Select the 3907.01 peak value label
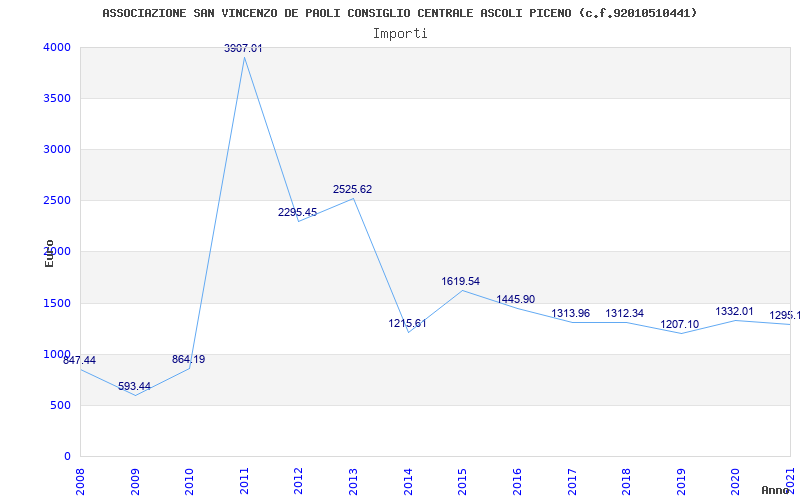The width and height of the screenshot is (800, 500). point(243,48)
